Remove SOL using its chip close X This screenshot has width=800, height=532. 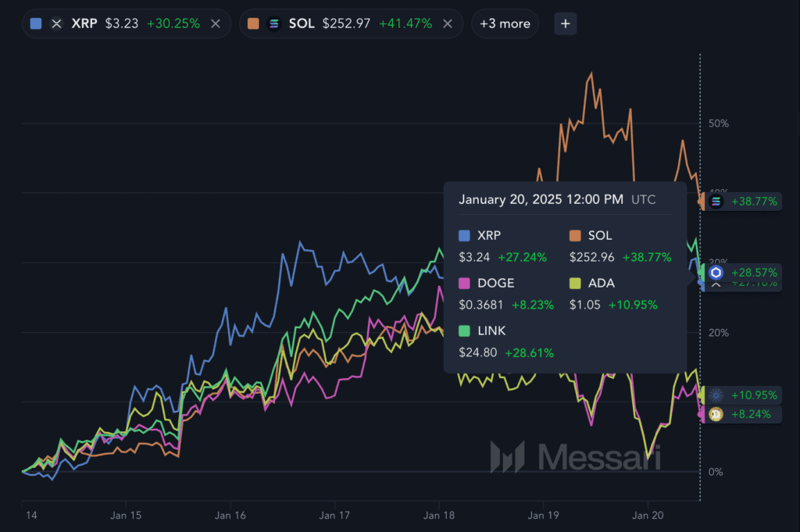tap(448, 23)
